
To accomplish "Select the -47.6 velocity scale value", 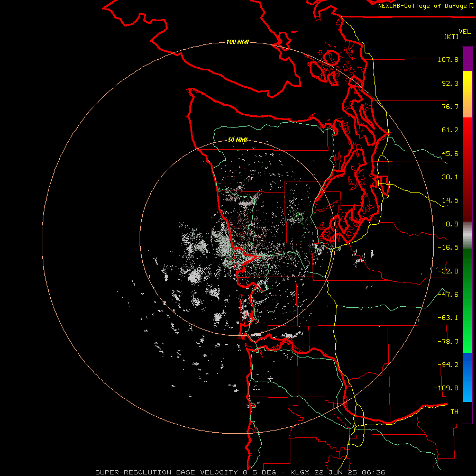I will coord(448,295).
